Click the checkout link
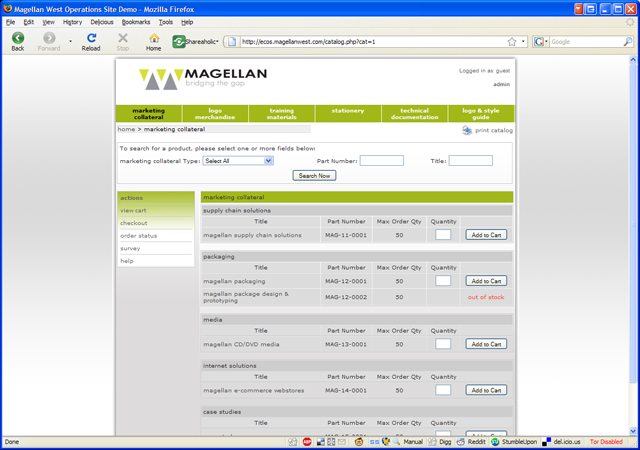This screenshot has width=640, height=450. pos(134,223)
